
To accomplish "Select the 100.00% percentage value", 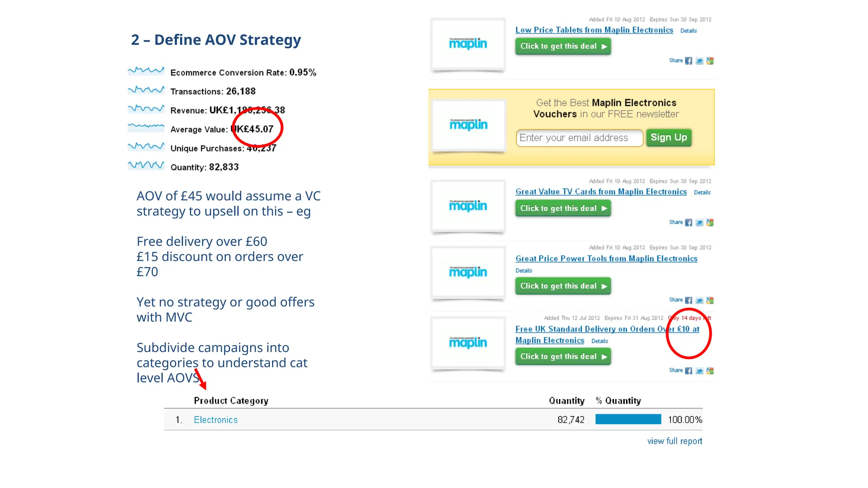I will pos(685,420).
